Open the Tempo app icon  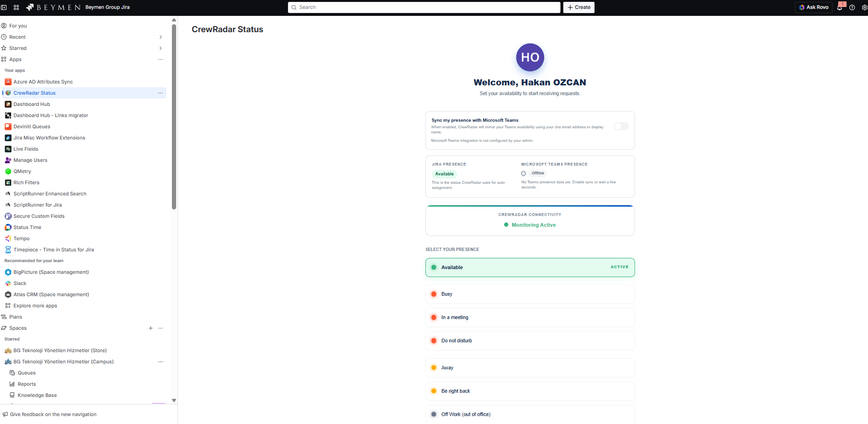click(x=8, y=238)
